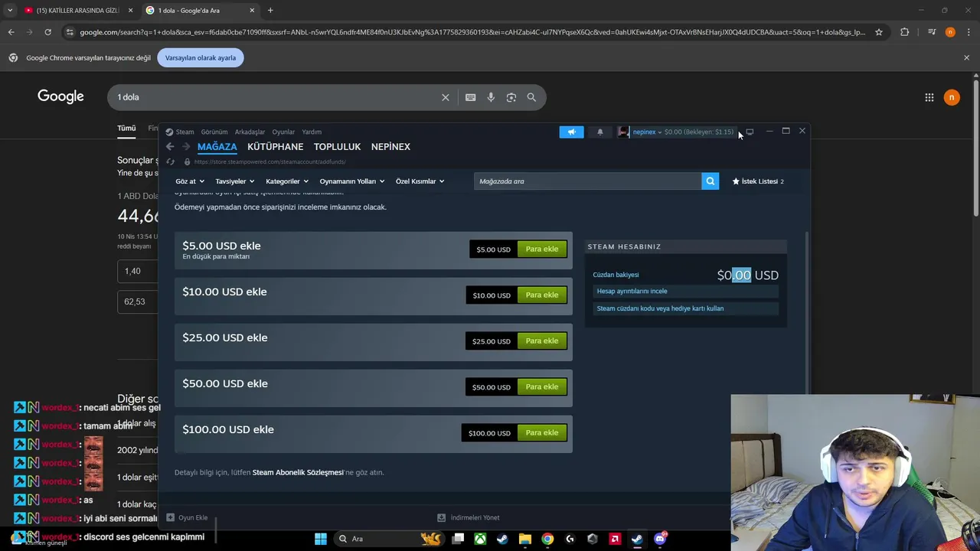The width and height of the screenshot is (980, 551).
Task: Open Xbox app from the taskbar
Action: 480,539
